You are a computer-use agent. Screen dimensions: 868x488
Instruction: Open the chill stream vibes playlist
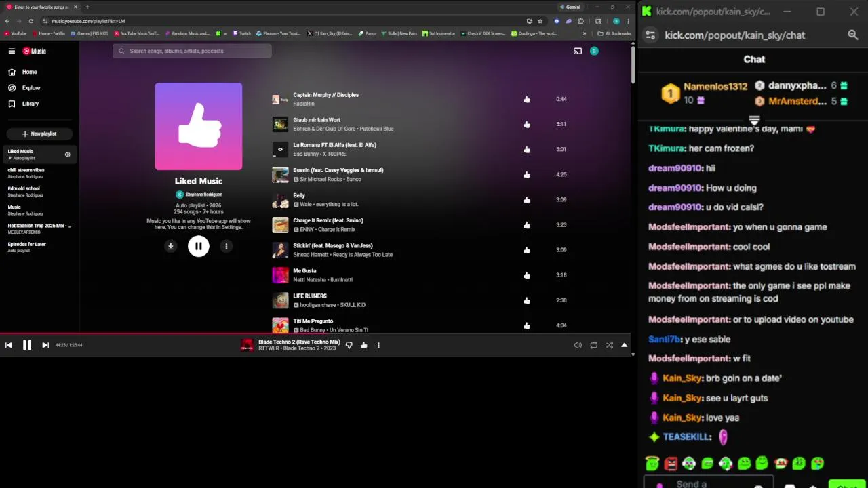39,173
